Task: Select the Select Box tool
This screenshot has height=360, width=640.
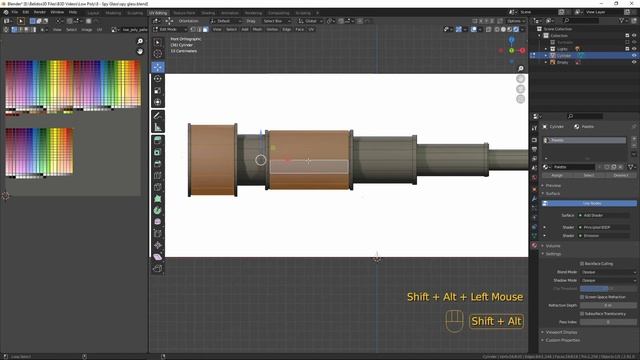Action: pyautogui.click(x=158, y=42)
